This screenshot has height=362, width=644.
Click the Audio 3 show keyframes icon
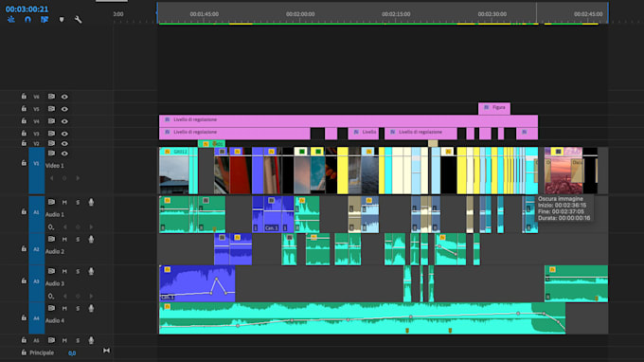50,296
